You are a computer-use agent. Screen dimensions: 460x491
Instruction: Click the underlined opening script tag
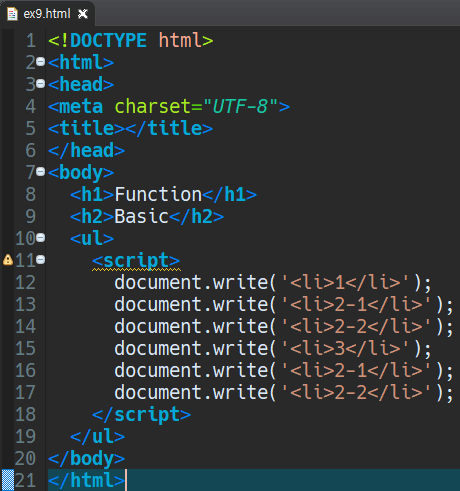[136, 261]
